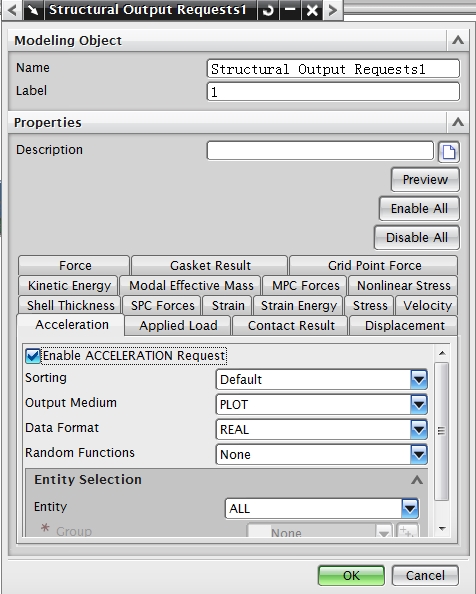This screenshot has width=476, height=594.
Task: Minimize the dialog with the dash icon
Action: pos(290,10)
